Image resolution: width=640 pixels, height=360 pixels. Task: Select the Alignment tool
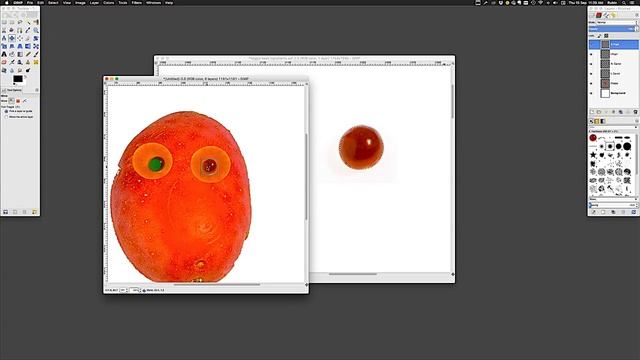20,38
